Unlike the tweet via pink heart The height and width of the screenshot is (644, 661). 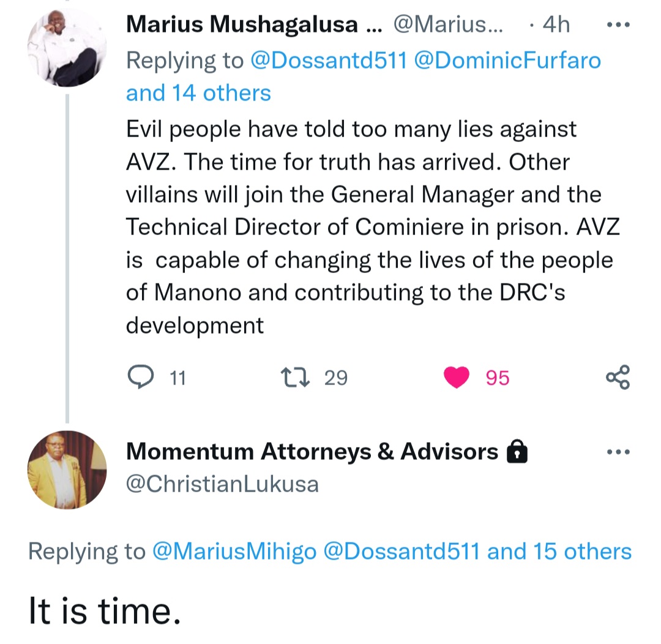[457, 377]
